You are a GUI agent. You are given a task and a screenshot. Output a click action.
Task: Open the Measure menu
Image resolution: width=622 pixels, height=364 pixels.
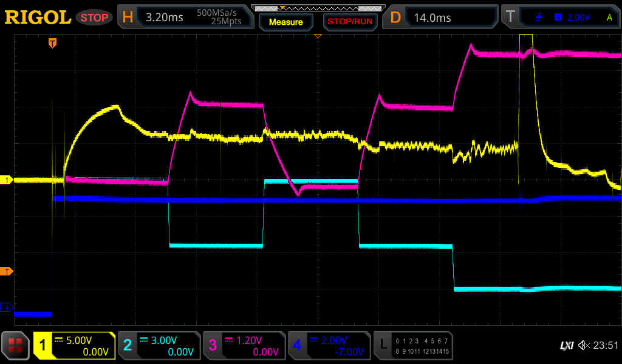click(286, 22)
